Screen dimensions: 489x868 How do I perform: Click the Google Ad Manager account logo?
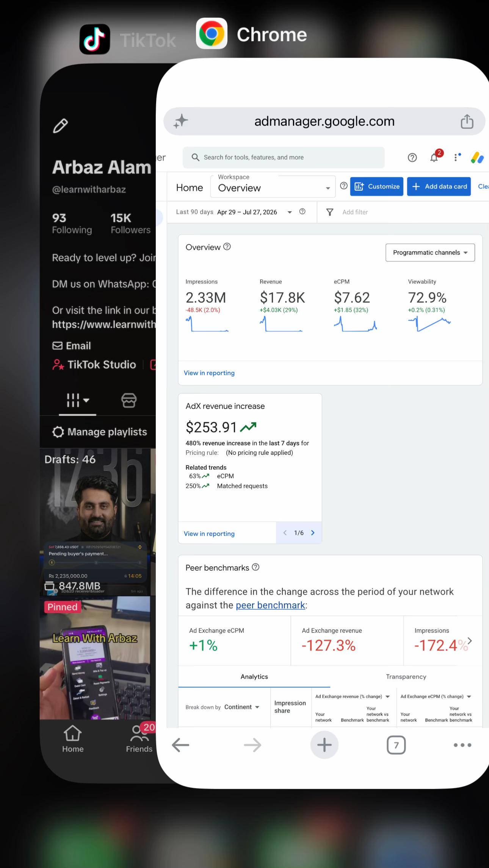(x=477, y=158)
